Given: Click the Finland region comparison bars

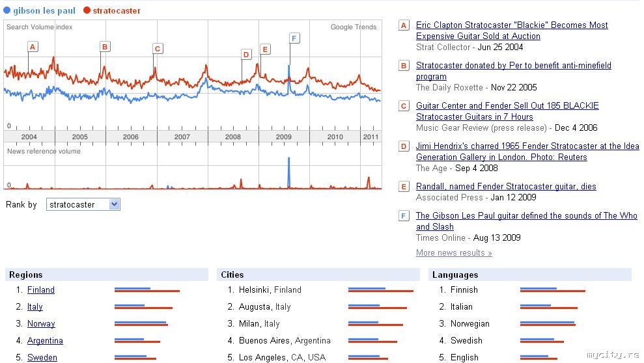Looking at the screenshot, I should (147, 289).
